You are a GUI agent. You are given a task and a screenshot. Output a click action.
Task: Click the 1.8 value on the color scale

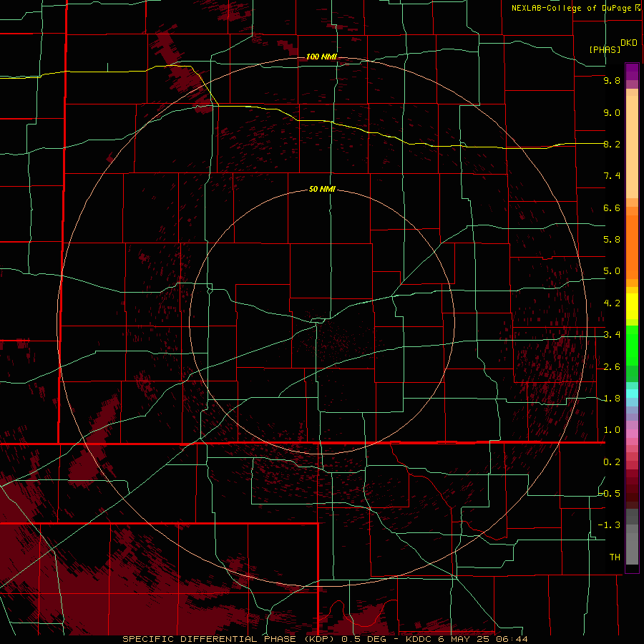[x=612, y=399]
